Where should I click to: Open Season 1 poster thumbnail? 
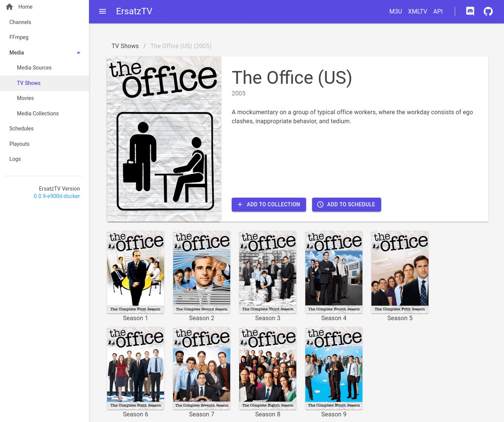pos(136,272)
